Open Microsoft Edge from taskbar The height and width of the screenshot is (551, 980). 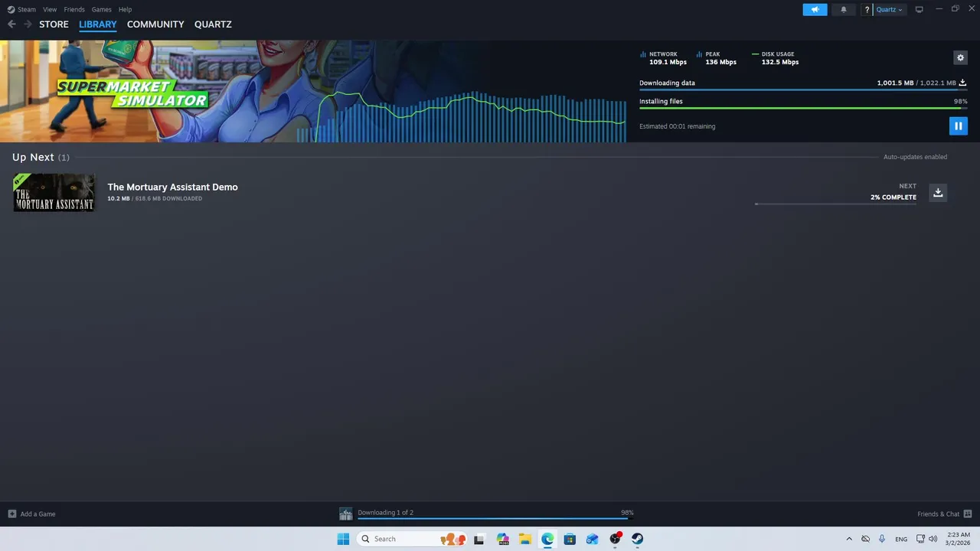point(547,539)
